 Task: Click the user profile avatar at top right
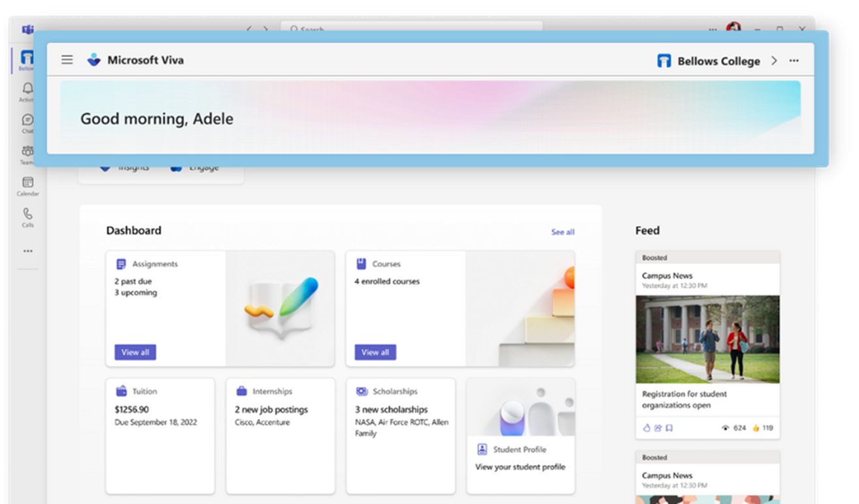[x=733, y=28]
